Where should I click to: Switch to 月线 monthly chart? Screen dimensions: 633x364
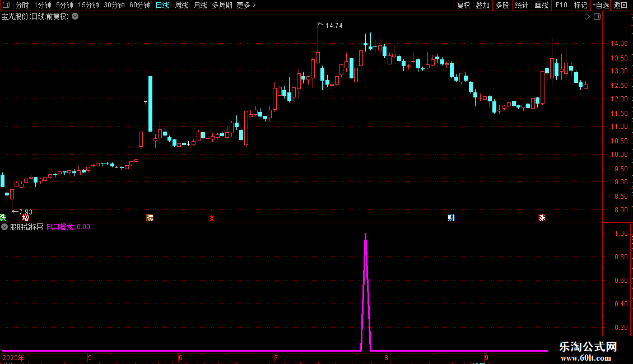click(x=200, y=5)
